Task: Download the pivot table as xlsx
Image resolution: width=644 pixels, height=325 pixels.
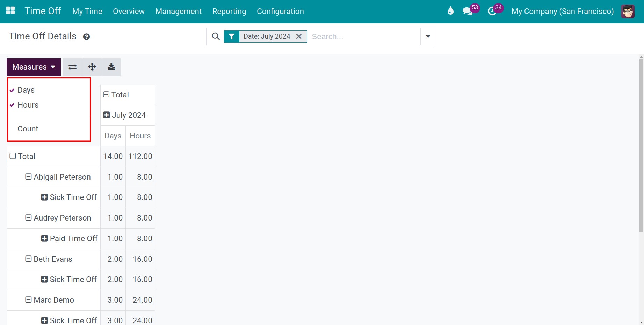Action: [x=111, y=67]
